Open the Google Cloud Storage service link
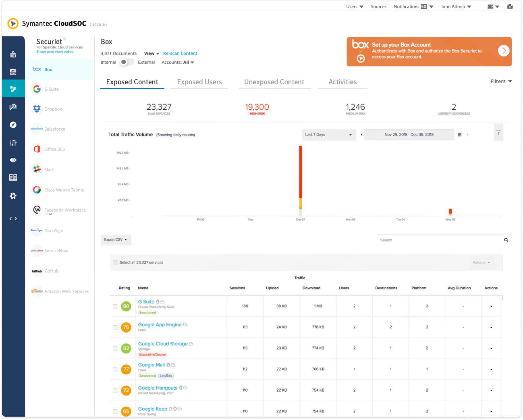The height and width of the screenshot is (420, 523). point(163,344)
